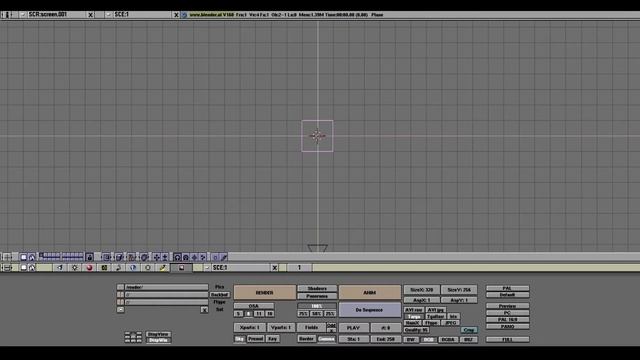Click lock icon in 3D view header

click(89, 257)
